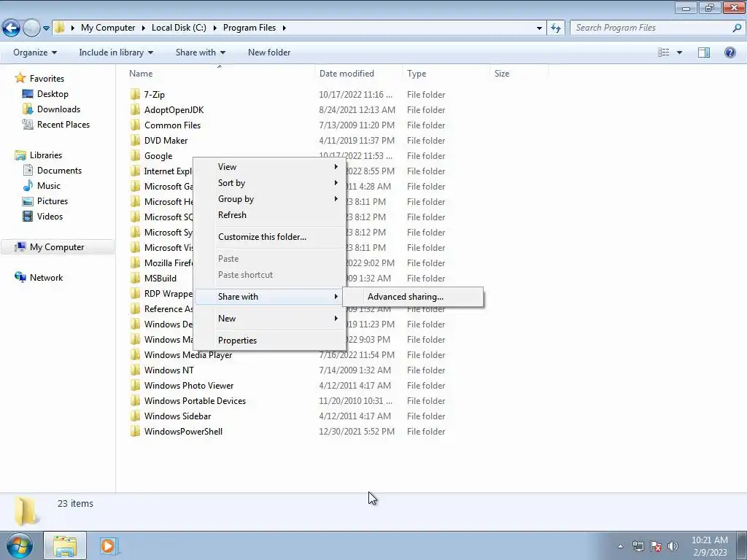
Task: Click the Downloads folder icon in sidebar
Action: [x=28, y=109]
